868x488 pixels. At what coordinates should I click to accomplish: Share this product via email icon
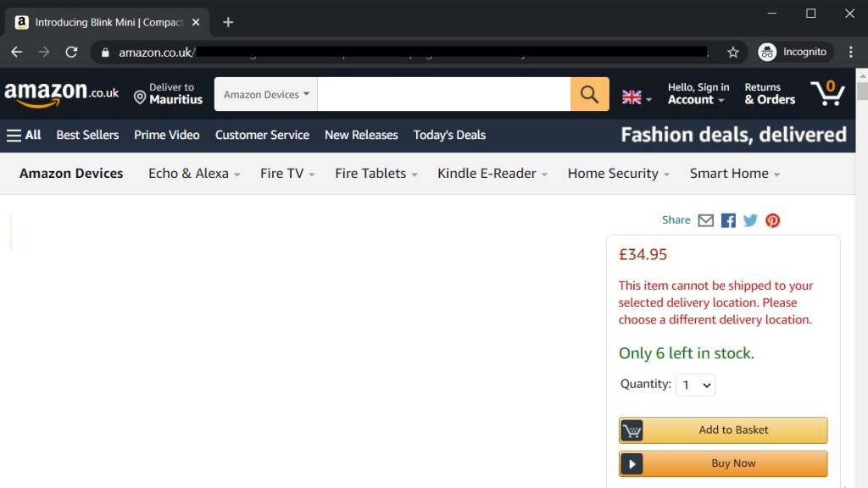click(x=705, y=220)
